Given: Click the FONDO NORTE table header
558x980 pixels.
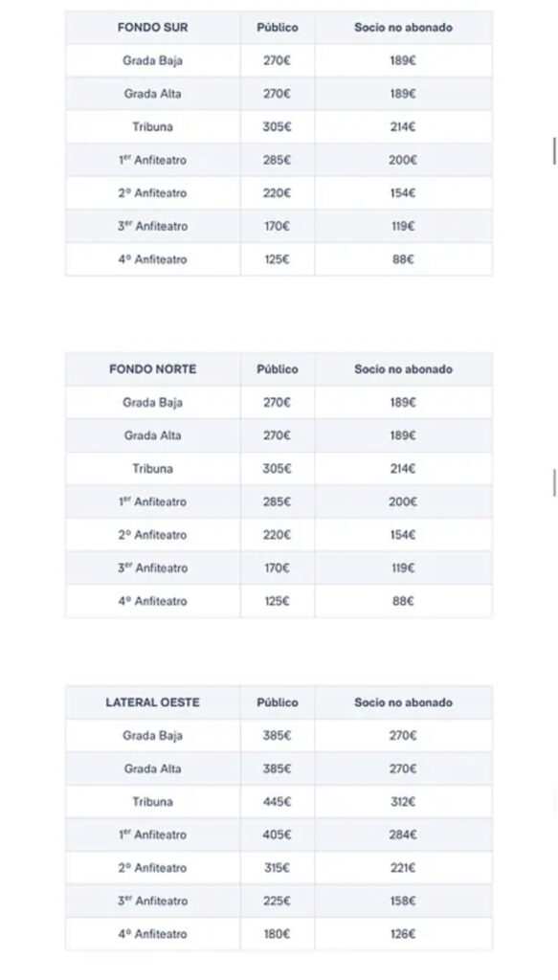Looking at the screenshot, I should (152, 369).
